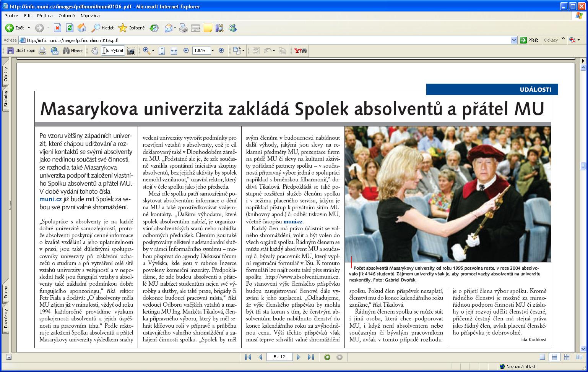Click Uložit kopii save button
This screenshot has width=588, height=372.
tap(21, 50)
